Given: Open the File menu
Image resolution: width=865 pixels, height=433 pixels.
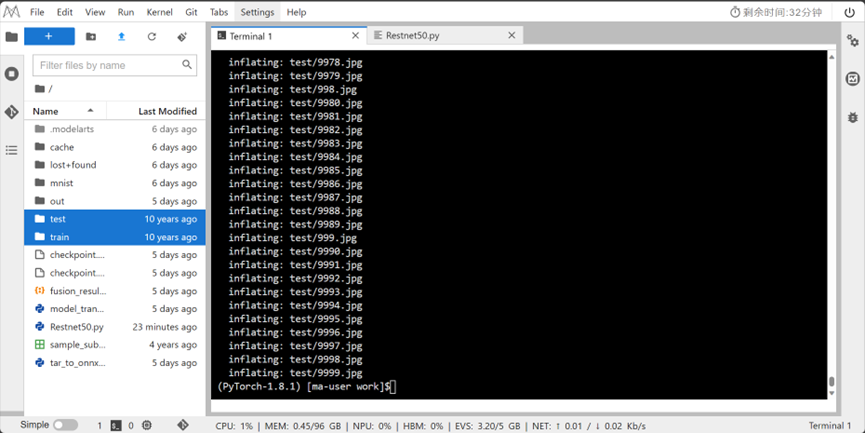Looking at the screenshot, I should pos(37,12).
